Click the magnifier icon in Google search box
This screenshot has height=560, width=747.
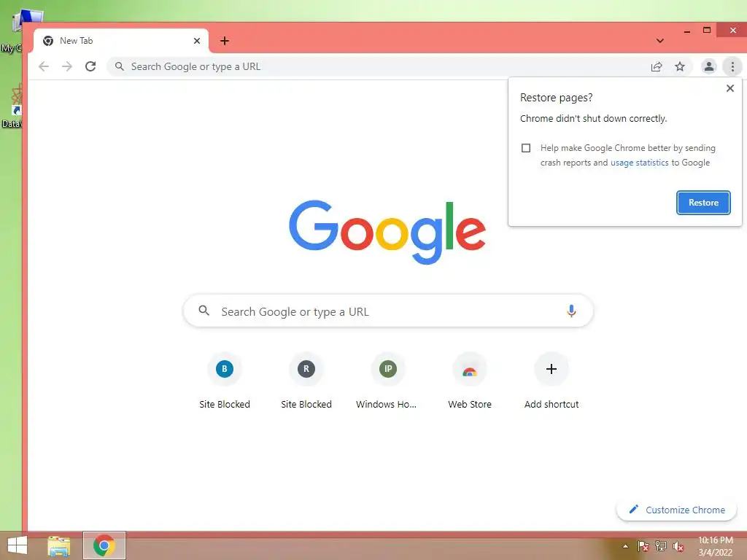click(204, 311)
